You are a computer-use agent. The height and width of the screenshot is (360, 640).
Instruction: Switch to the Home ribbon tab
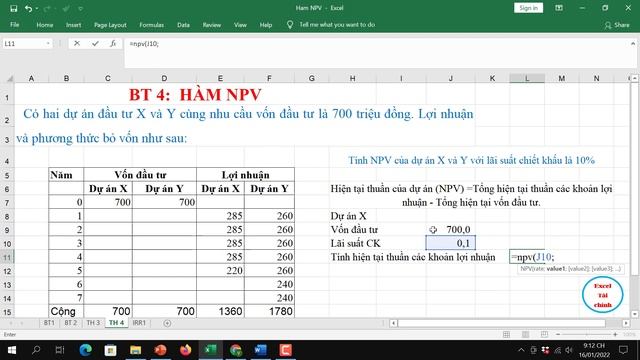[44, 25]
